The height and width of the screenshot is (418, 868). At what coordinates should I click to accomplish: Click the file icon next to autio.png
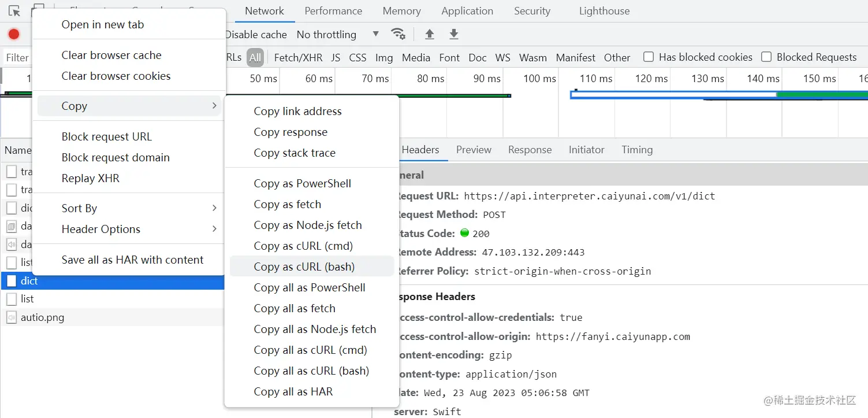pyautogui.click(x=12, y=317)
